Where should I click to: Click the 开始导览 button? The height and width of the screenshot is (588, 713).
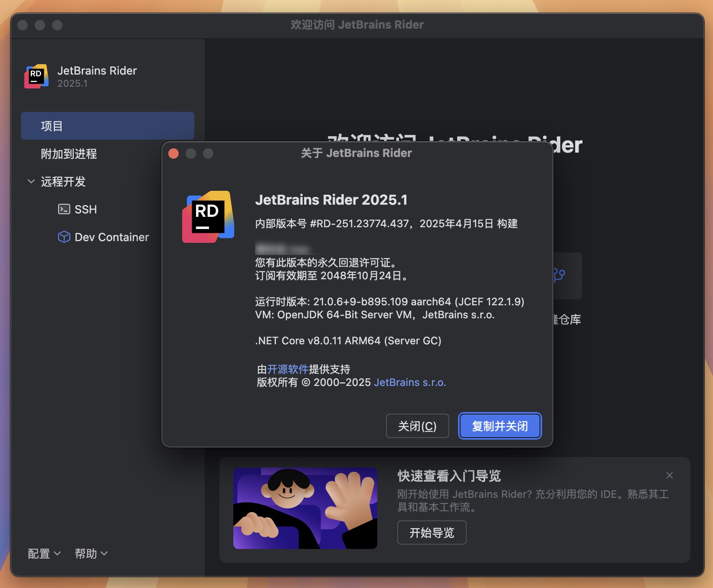pyautogui.click(x=432, y=532)
